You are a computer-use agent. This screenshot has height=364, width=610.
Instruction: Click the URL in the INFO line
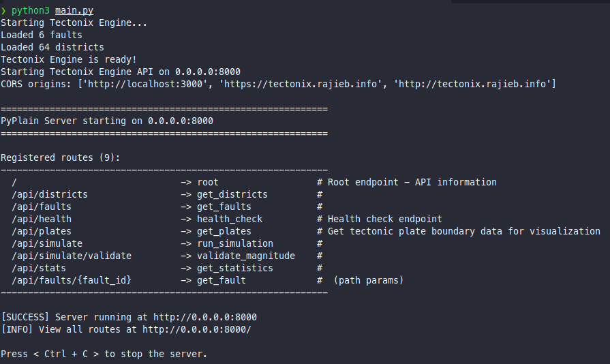pyautogui.click(x=197, y=329)
